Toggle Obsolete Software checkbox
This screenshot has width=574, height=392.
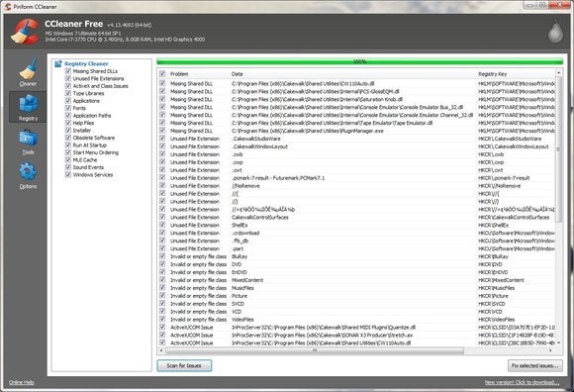pyautogui.click(x=67, y=138)
